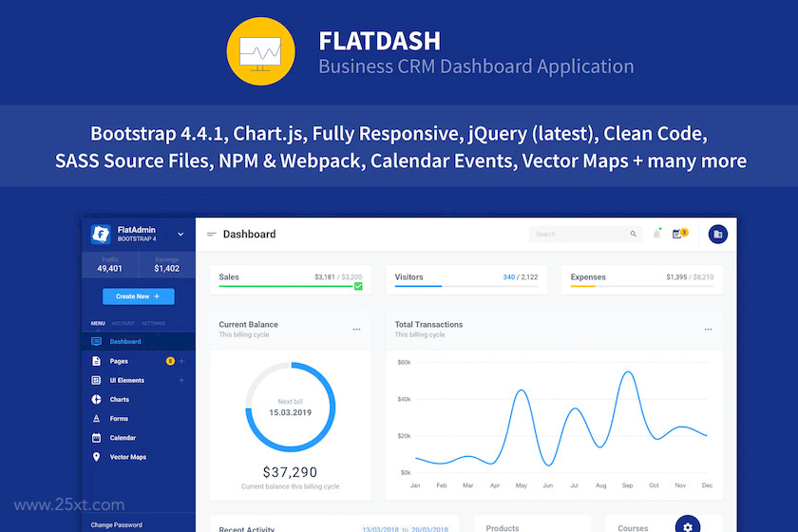Click the Forms letter A icon
The image size is (798, 532).
click(x=96, y=418)
